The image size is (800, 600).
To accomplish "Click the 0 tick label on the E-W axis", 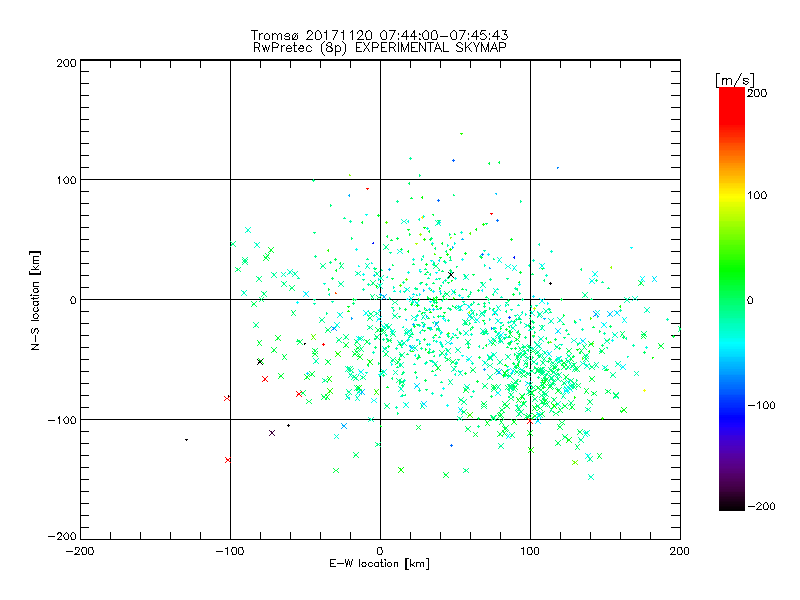I will 380,551.
